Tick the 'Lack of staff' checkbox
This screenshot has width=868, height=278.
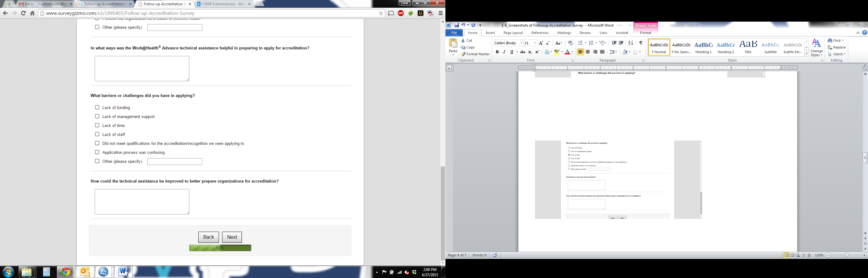pyautogui.click(x=97, y=134)
